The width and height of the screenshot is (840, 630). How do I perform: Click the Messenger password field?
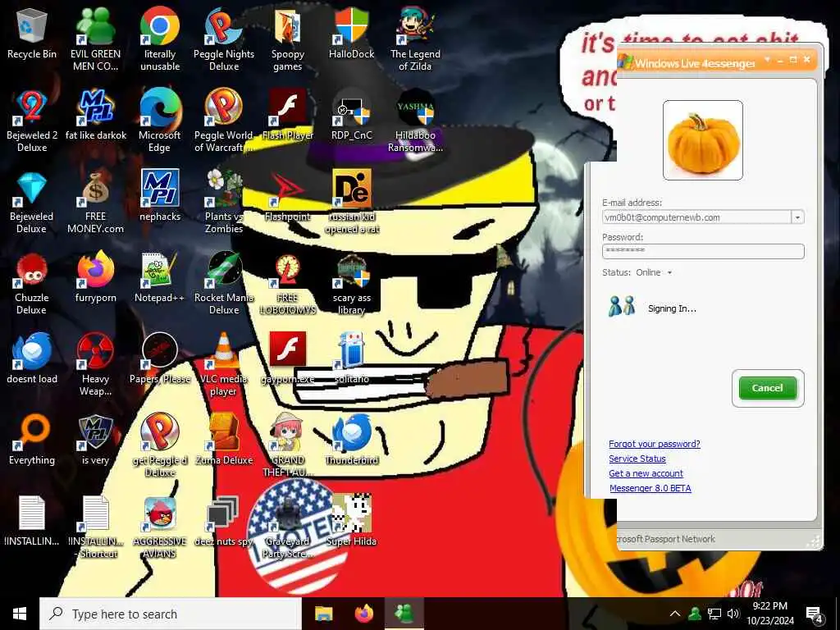pyautogui.click(x=703, y=251)
